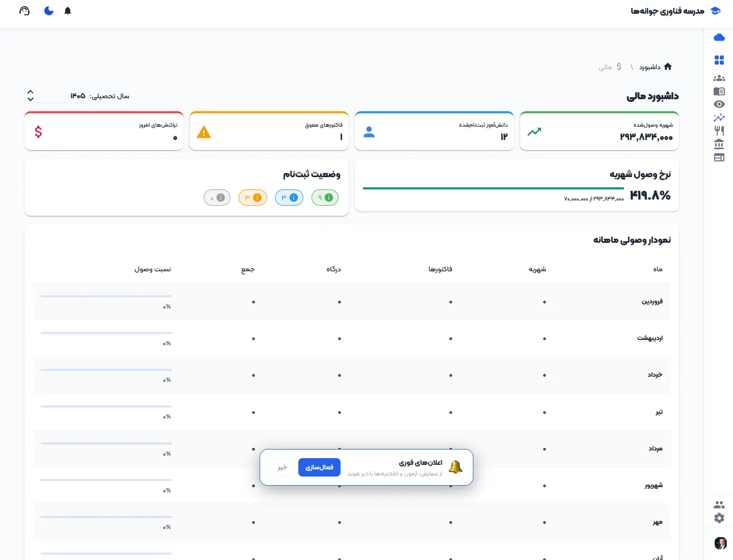Viewport: 733px width, 560px height.
Task: Click the شهریه column header
Action: 538,269
